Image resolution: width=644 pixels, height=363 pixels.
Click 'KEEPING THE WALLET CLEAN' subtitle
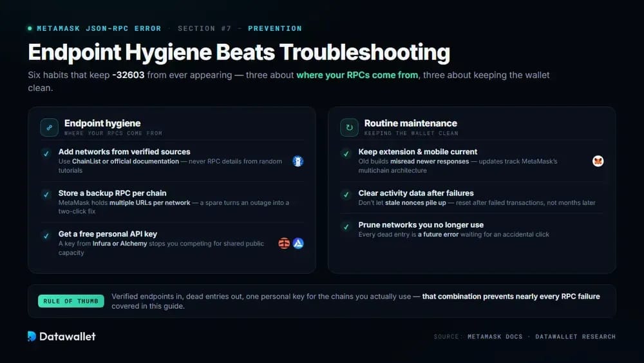pyautogui.click(x=411, y=133)
